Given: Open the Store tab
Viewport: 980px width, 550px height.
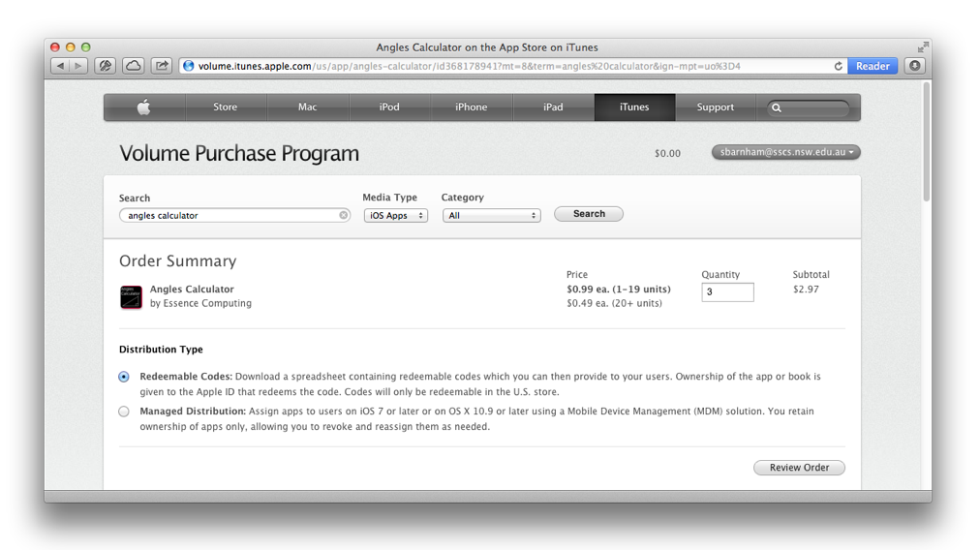Looking at the screenshot, I should coord(225,107).
